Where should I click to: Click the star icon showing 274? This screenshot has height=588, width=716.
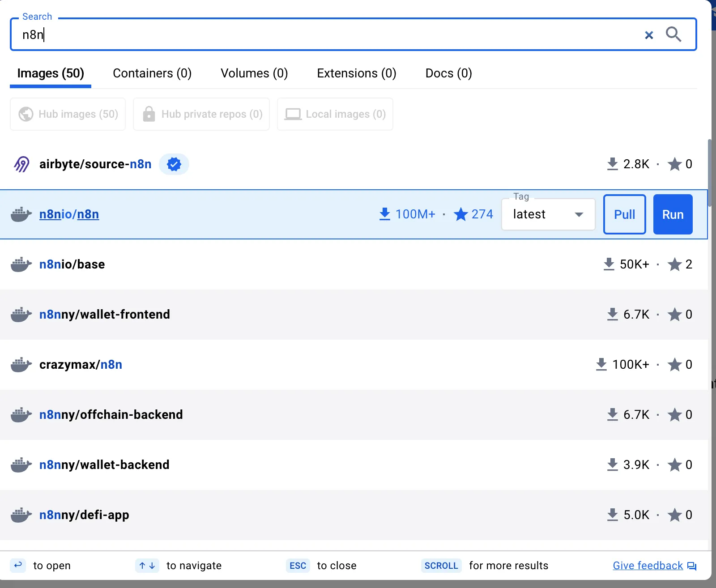[x=460, y=214]
